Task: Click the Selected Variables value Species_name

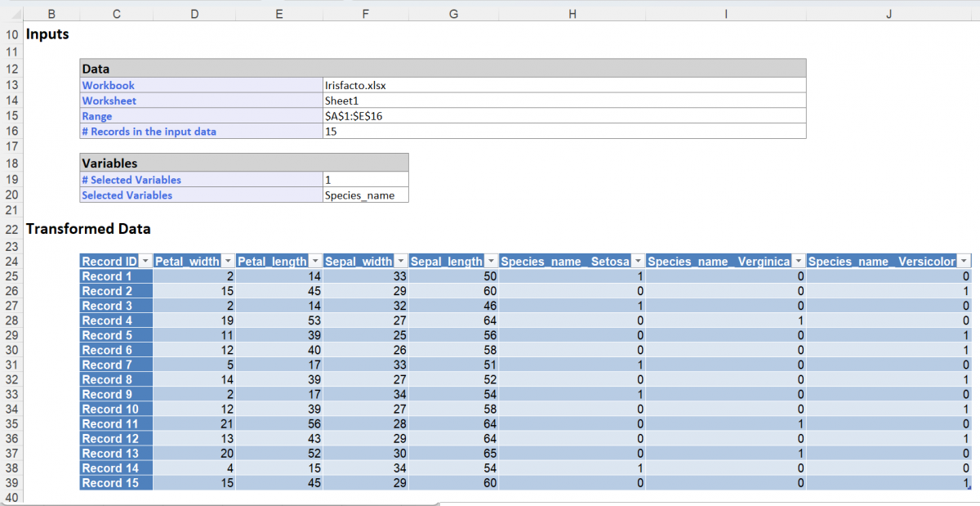Action: pyautogui.click(x=365, y=195)
